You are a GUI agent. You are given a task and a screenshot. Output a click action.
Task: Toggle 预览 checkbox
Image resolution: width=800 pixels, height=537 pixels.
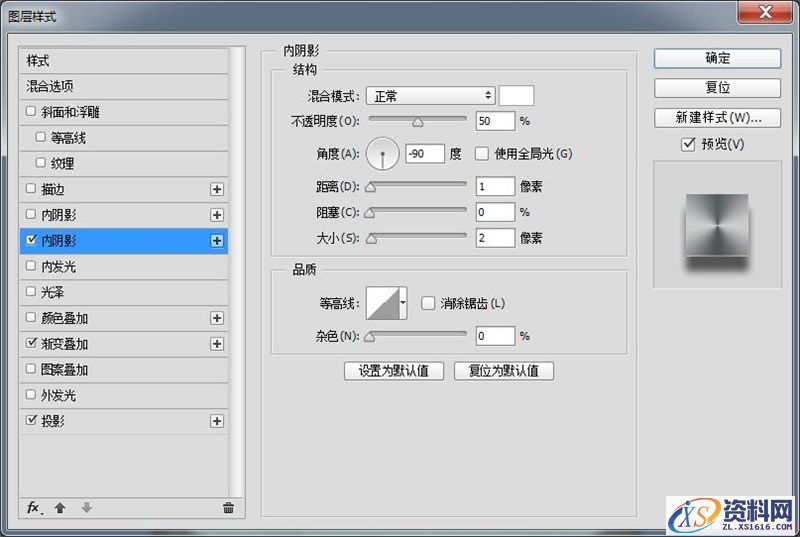pos(688,144)
